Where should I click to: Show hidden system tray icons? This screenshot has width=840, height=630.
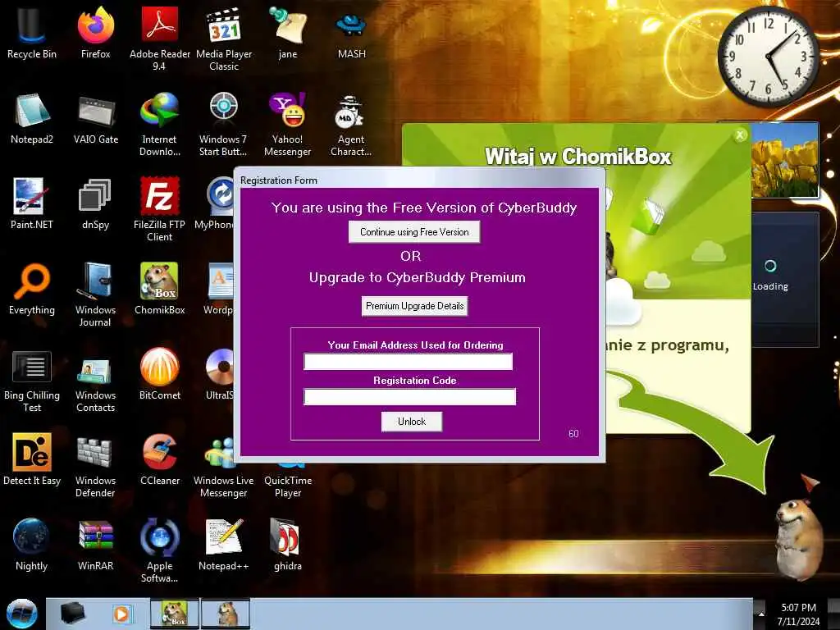point(761,614)
